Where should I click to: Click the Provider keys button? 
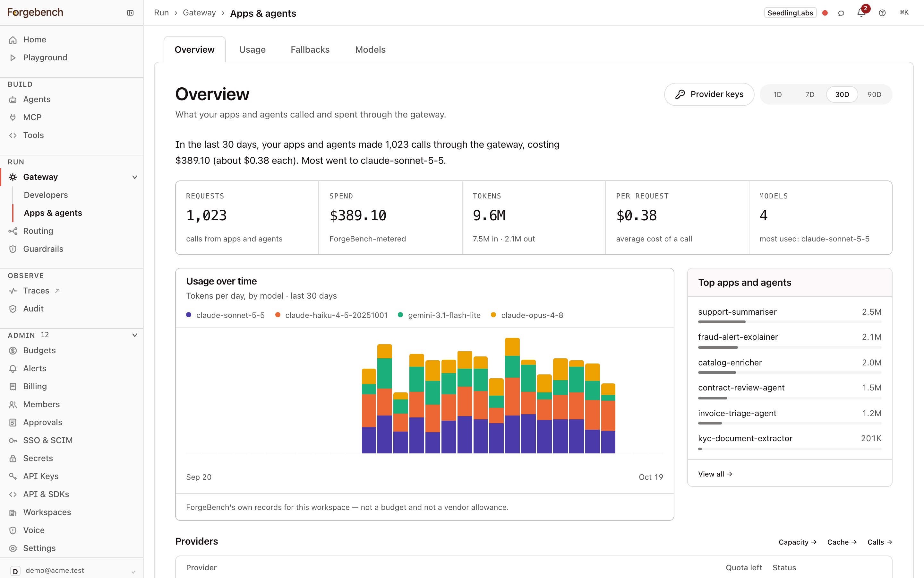(709, 94)
